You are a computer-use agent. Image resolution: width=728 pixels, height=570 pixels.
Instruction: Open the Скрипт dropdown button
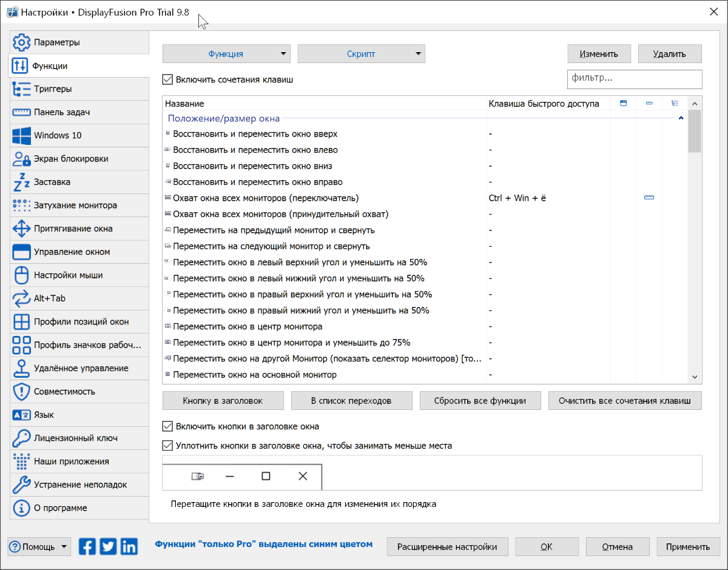coord(361,54)
